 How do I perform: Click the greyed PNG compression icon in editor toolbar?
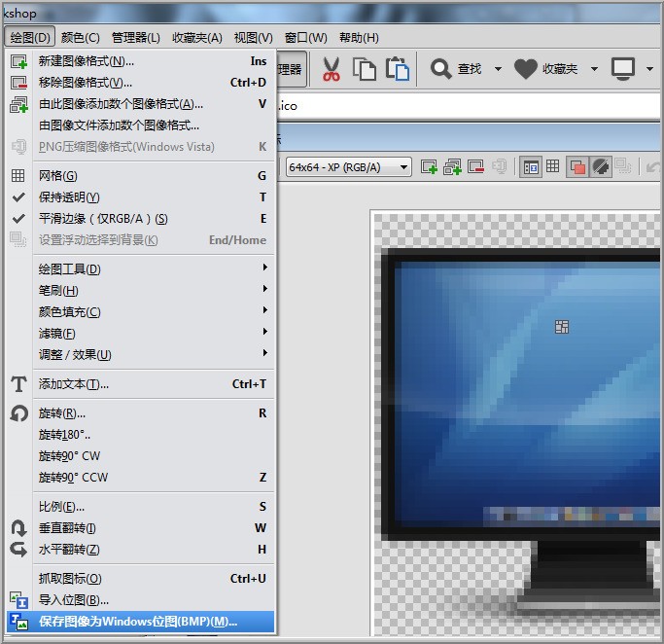(499, 166)
